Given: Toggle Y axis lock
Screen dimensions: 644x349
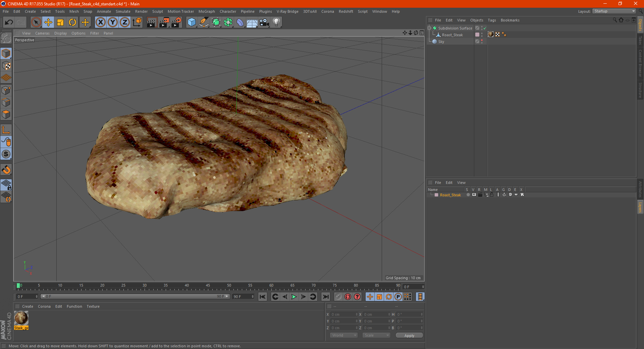Looking at the screenshot, I should point(113,22).
